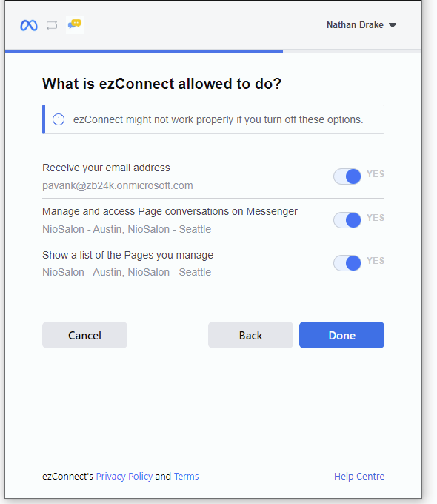Disable Manage and access Page conversations toggle

[x=347, y=220]
